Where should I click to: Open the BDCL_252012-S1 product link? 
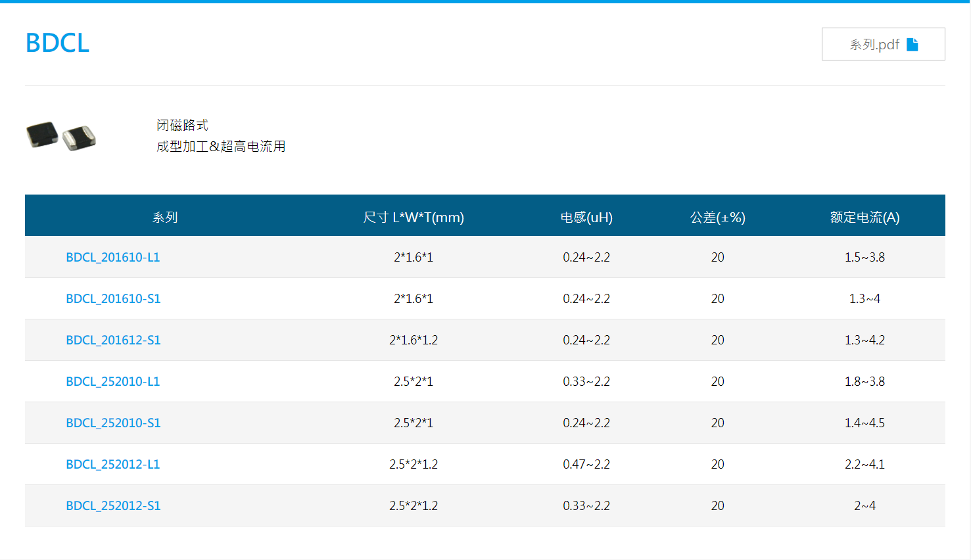113,505
